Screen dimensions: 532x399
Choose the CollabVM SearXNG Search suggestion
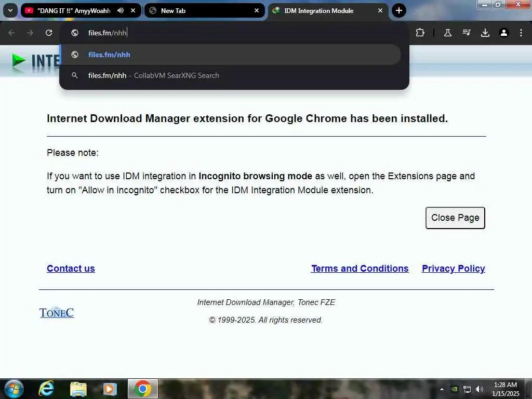[231, 75]
